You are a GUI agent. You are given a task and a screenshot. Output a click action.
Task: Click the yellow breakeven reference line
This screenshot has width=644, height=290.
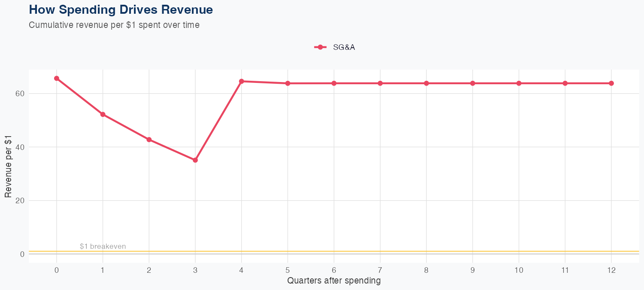click(343, 251)
